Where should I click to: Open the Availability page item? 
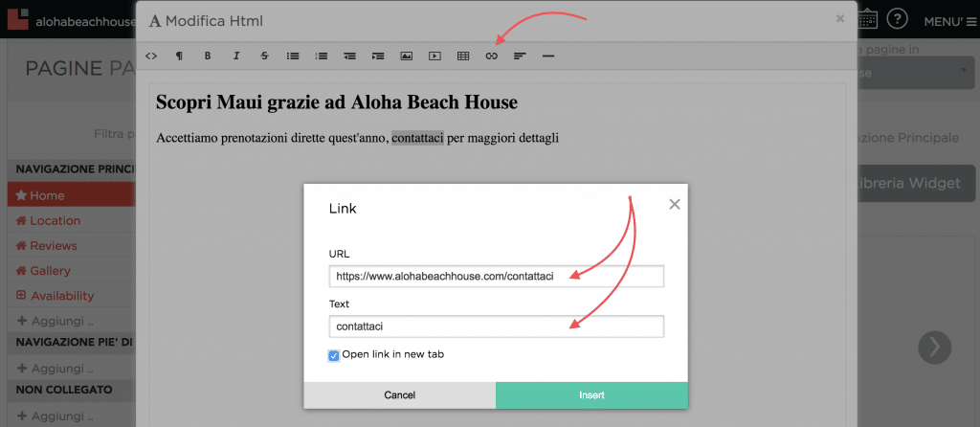pyautogui.click(x=55, y=296)
